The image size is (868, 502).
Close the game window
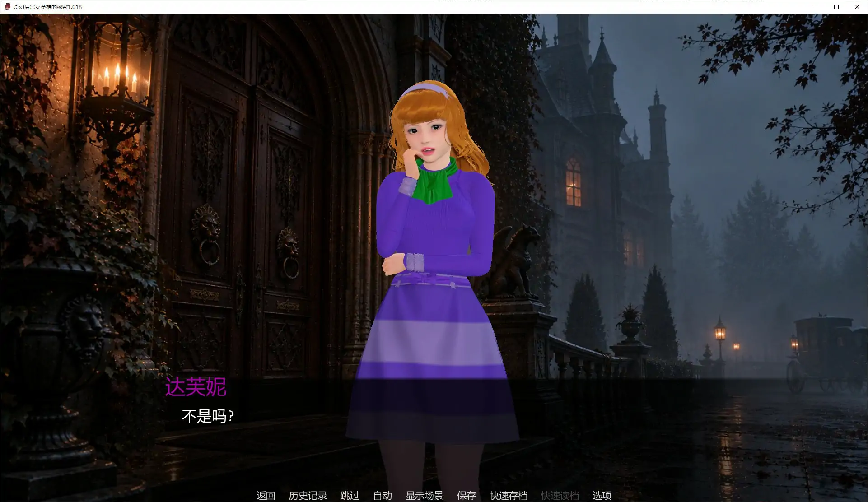tap(857, 7)
